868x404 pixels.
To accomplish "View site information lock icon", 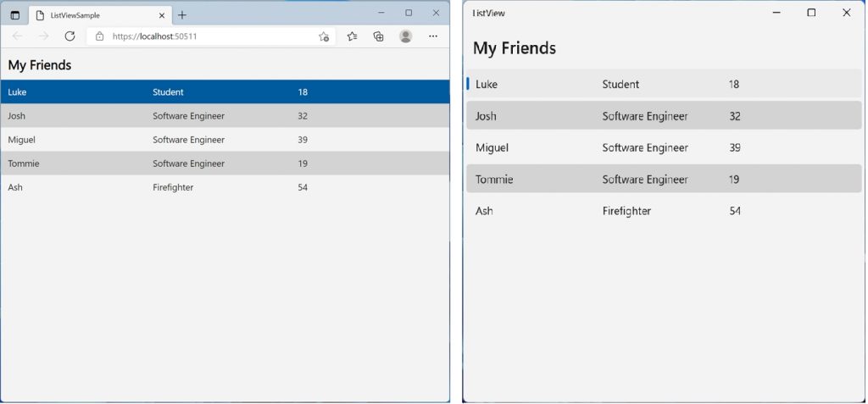I will click(x=100, y=36).
